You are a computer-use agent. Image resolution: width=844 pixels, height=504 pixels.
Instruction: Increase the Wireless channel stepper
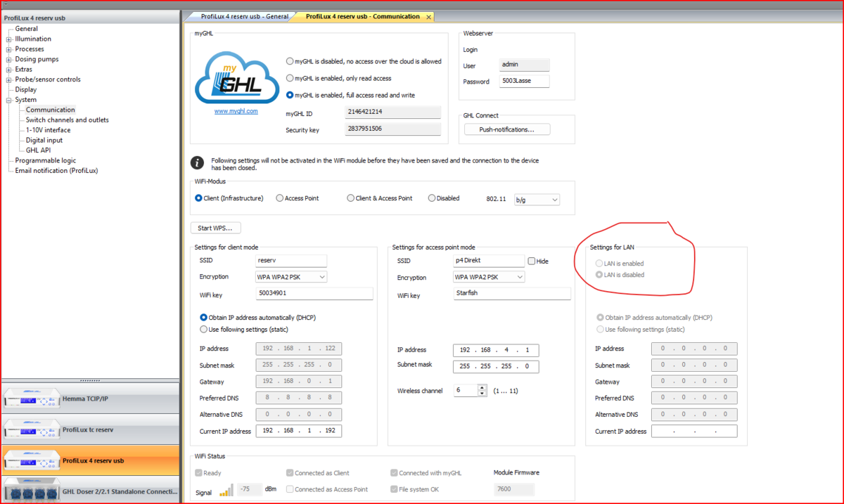tap(482, 387)
